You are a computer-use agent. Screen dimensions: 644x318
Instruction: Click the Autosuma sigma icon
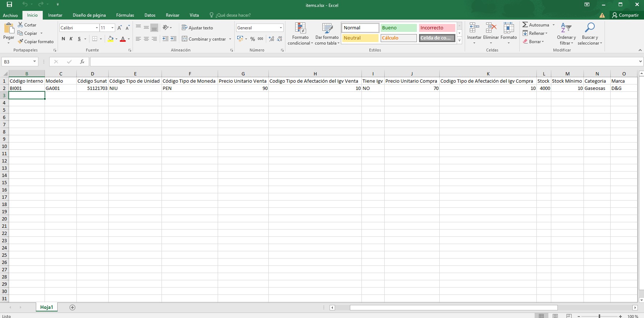coord(525,25)
